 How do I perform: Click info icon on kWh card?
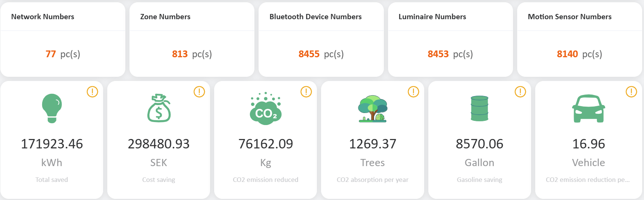tap(92, 92)
